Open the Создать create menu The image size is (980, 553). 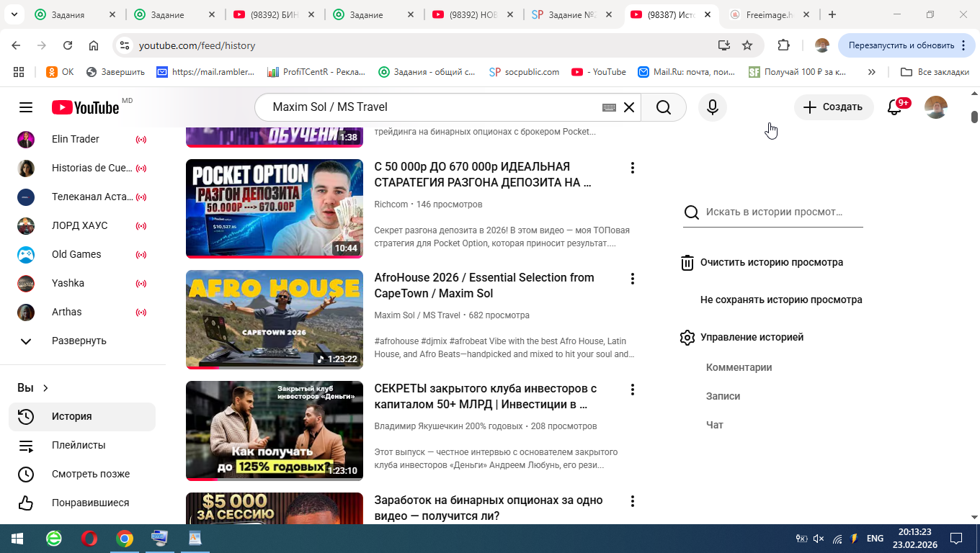click(x=834, y=107)
